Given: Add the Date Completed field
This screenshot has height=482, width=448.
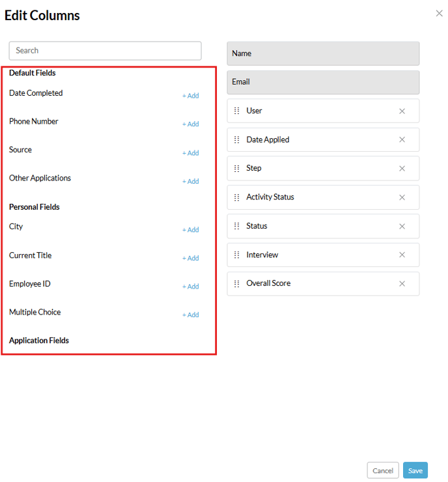Looking at the screenshot, I should point(191,96).
